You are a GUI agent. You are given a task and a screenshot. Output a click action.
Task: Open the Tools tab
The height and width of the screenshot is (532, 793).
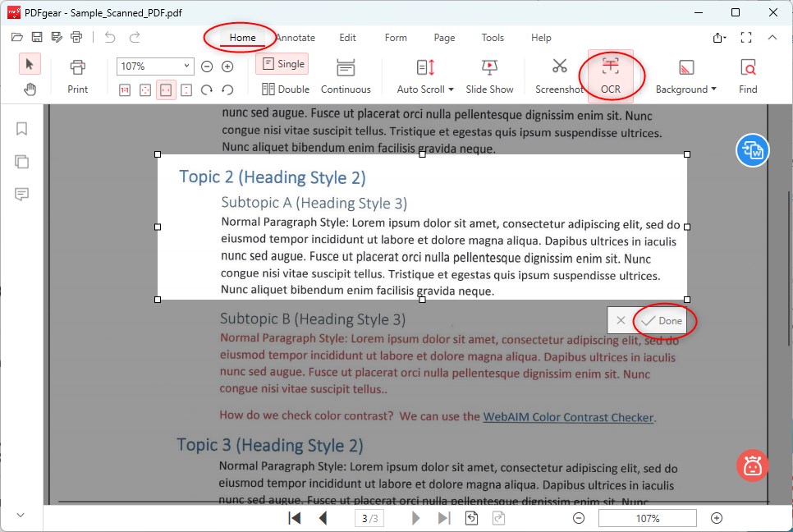[x=493, y=38]
